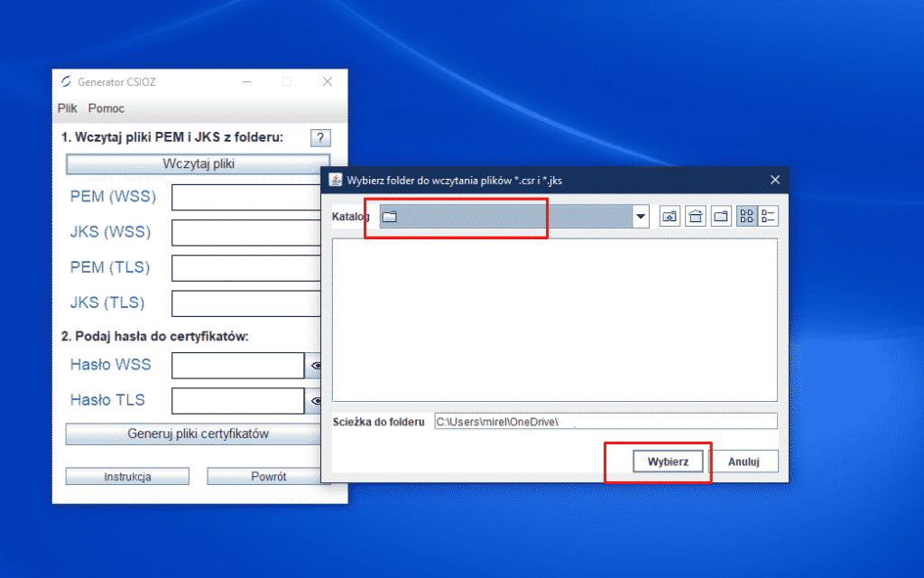Viewport: 924px width, 578px height.
Task: Click the JKS (TLS) text field
Action: tap(246, 303)
